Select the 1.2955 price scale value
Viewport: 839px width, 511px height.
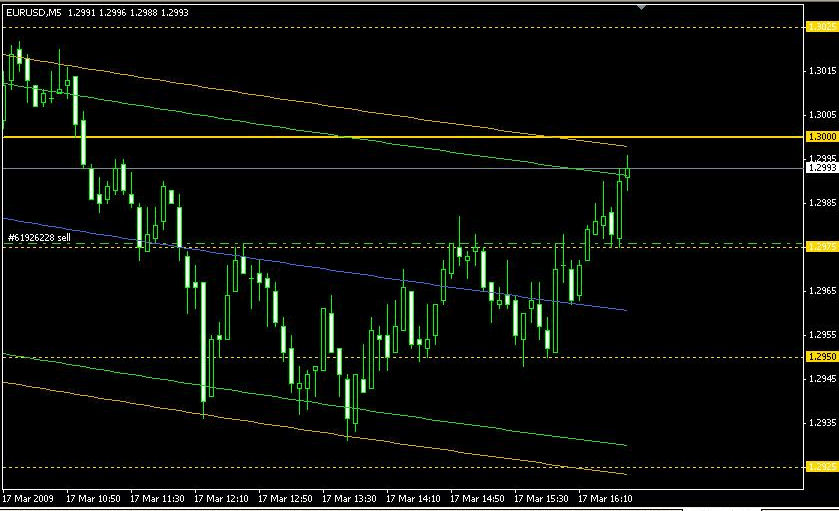(x=822, y=334)
